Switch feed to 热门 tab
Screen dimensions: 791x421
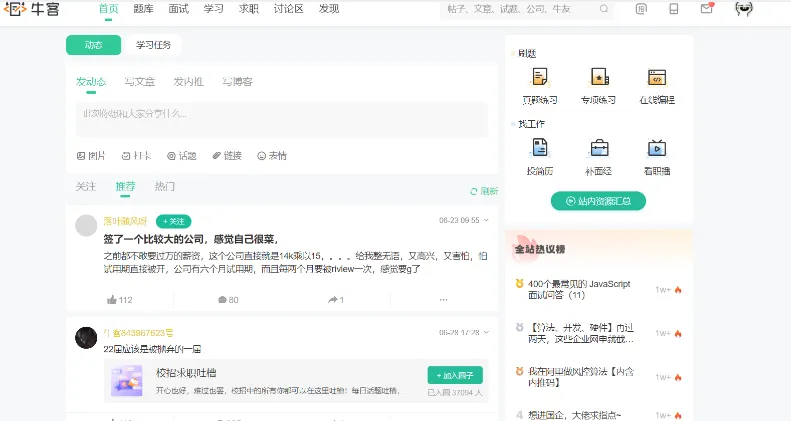(x=164, y=187)
